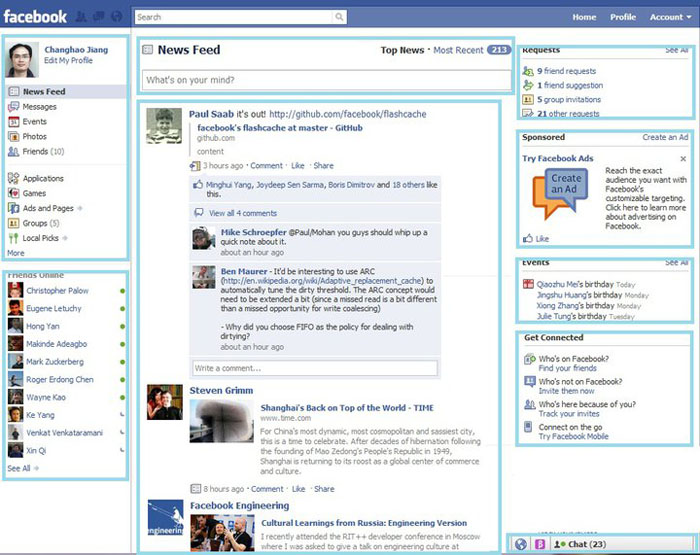Click the search magnifier button
The height and width of the screenshot is (555, 700).
[x=339, y=17]
